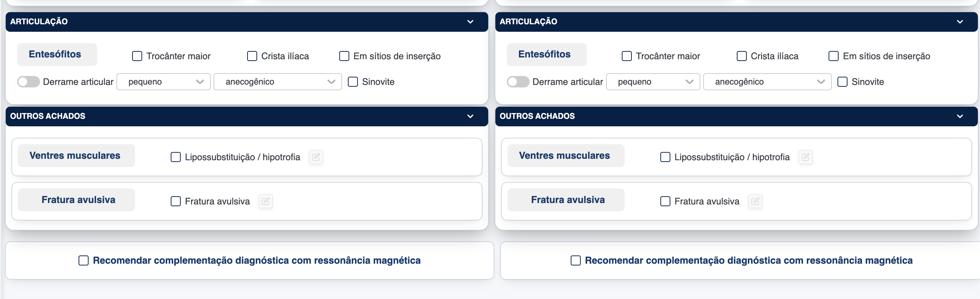Screen dimensions: 980x299
Task: Click the right Ventres musculares label button
Action: click(564, 156)
